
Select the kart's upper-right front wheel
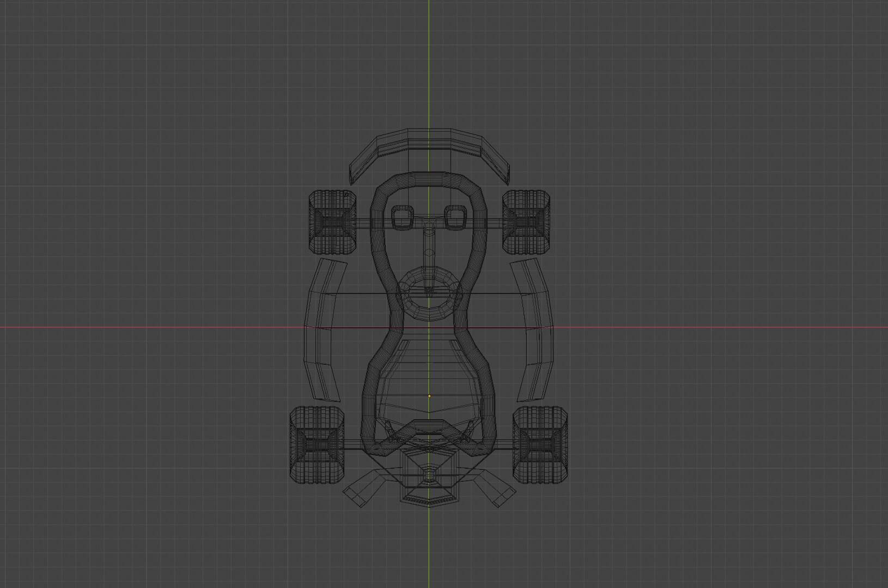click(x=526, y=222)
